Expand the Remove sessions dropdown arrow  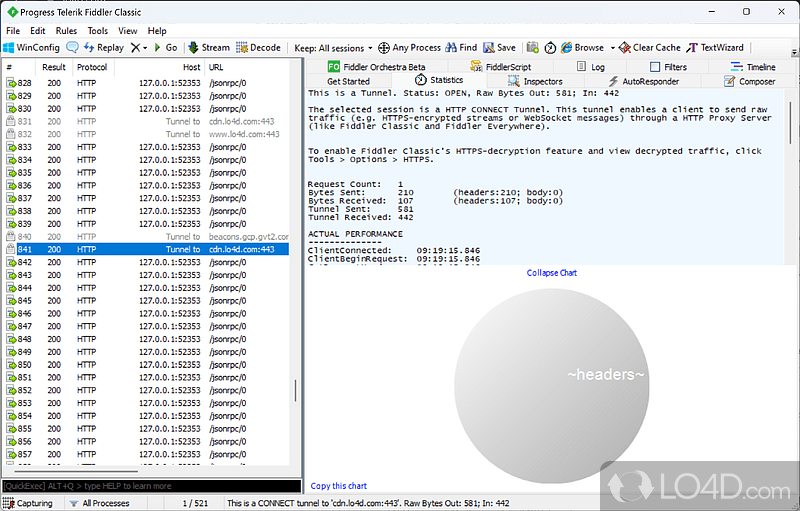pyautogui.click(x=145, y=48)
